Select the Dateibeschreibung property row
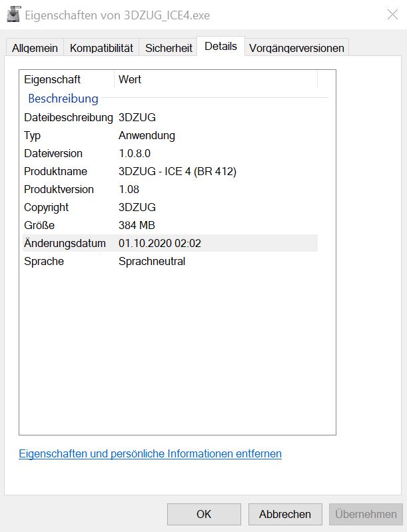Viewport: 407px width, 532px height. tap(68, 117)
